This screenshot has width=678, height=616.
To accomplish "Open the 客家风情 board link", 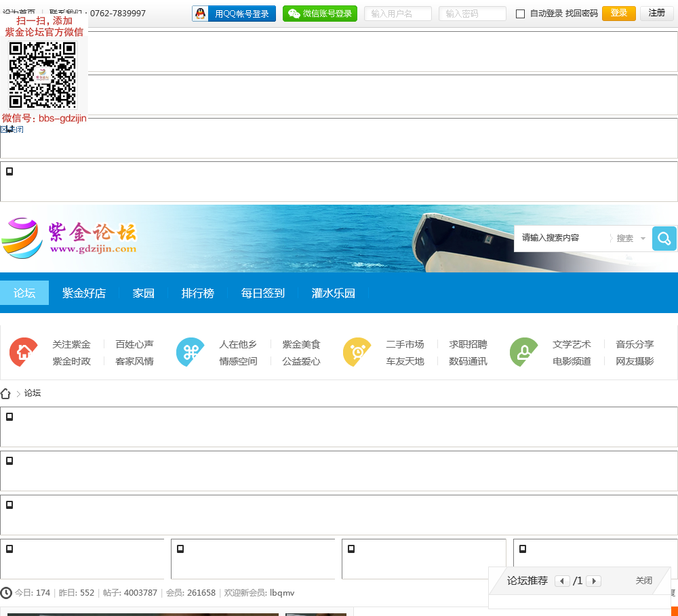I will [x=134, y=361].
